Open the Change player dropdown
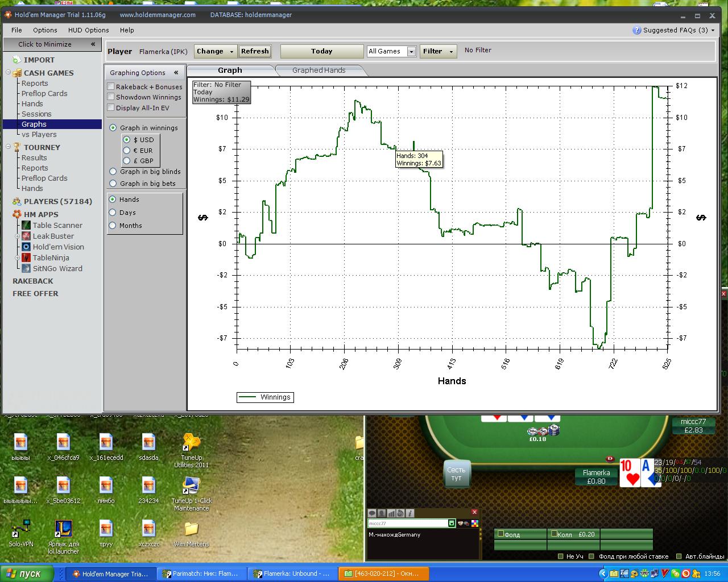The image size is (728, 582). [216, 51]
